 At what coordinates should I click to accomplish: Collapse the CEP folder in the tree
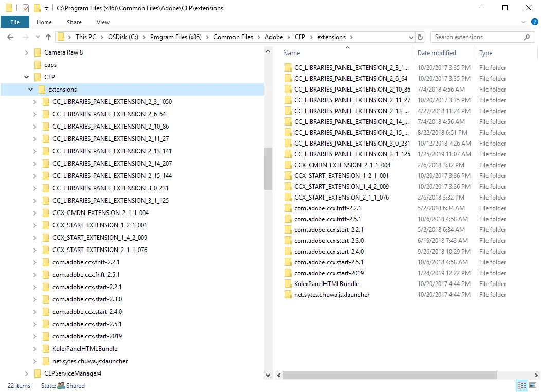coord(27,77)
